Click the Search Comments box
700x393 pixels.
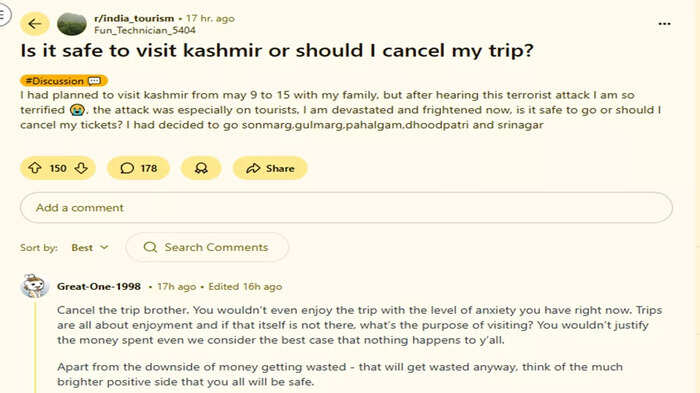tap(207, 247)
